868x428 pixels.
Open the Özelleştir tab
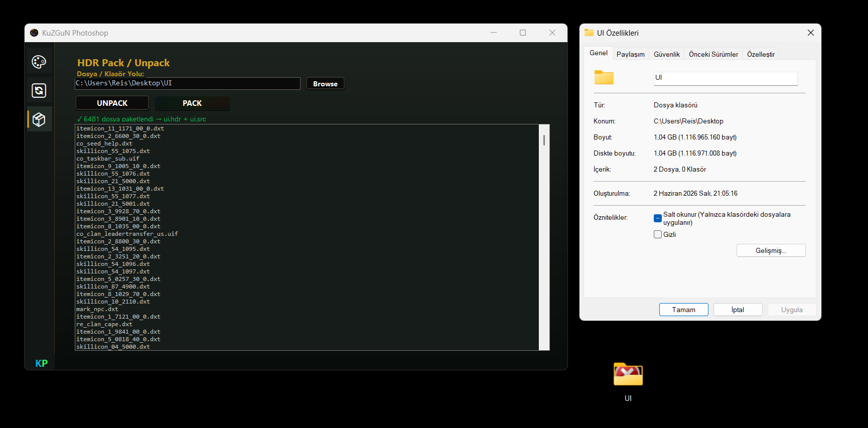(761, 54)
